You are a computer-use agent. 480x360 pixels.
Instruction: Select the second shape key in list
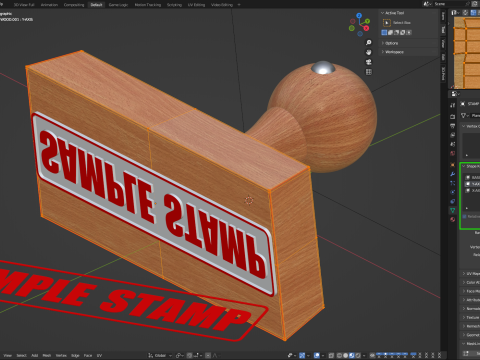(x=473, y=184)
